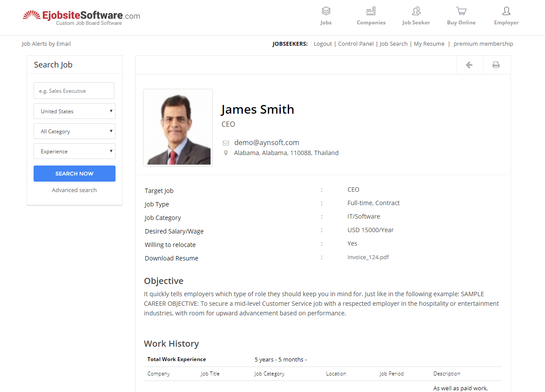Click the back arrow icon above the resume

pyautogui.click(x=470, y=64)
